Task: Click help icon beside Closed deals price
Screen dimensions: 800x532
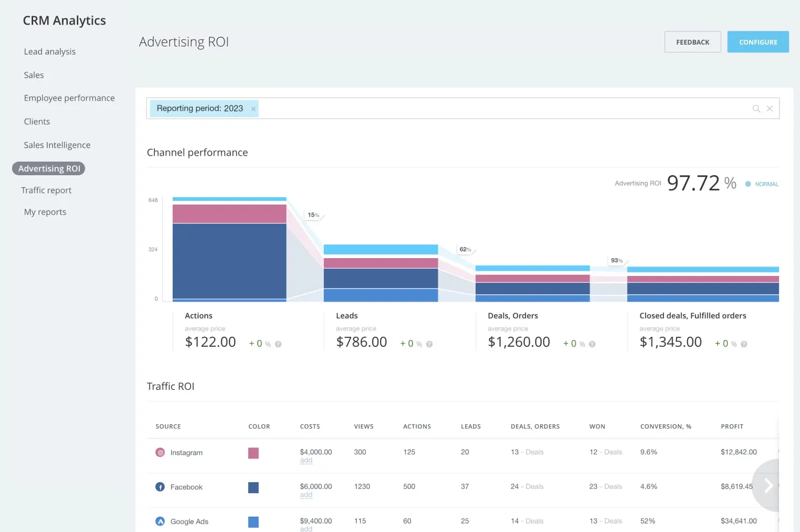Action: (744, 344)
